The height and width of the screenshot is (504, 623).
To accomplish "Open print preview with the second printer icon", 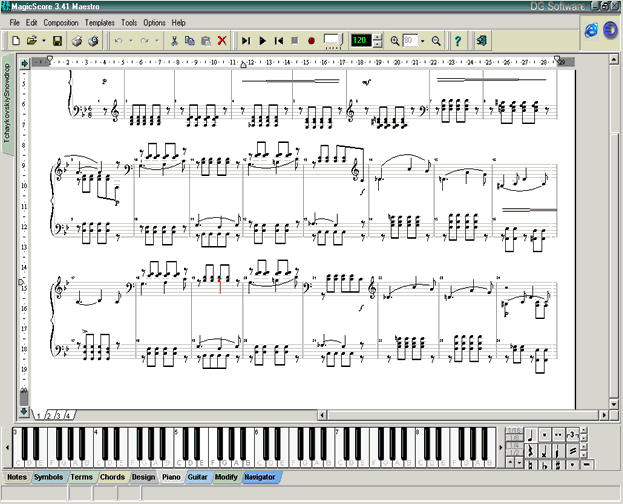I will pyautogui.click(x=93, y=41).
